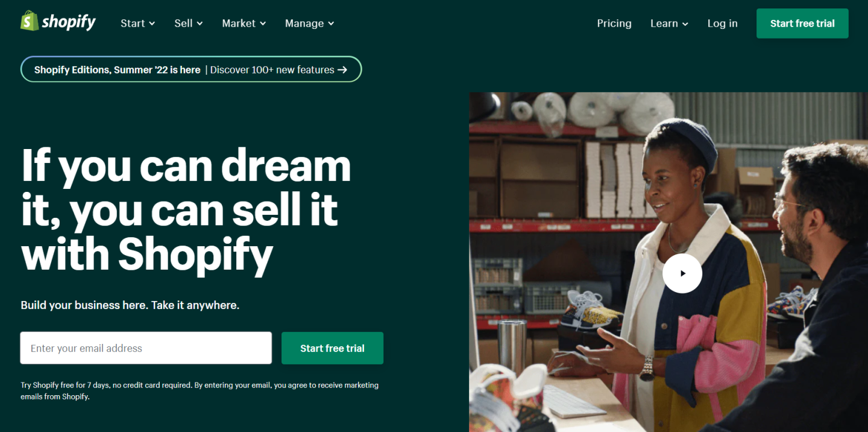Click the Log in link
This screenshot has width=868, height=432.
pos(722,24)
